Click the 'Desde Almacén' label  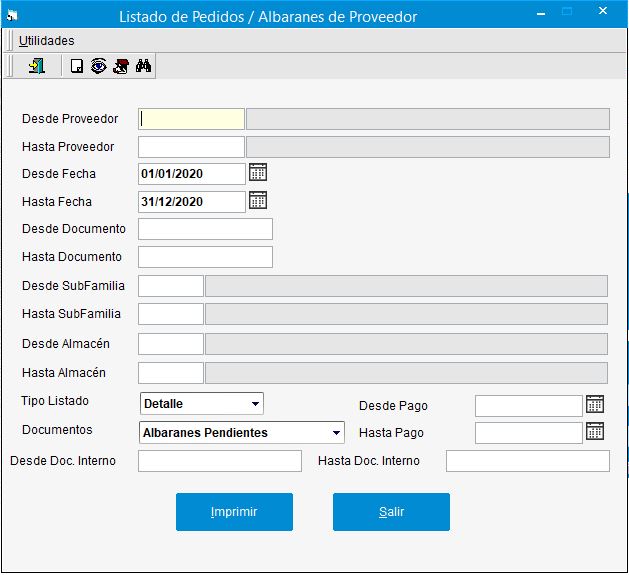(66, 344)
